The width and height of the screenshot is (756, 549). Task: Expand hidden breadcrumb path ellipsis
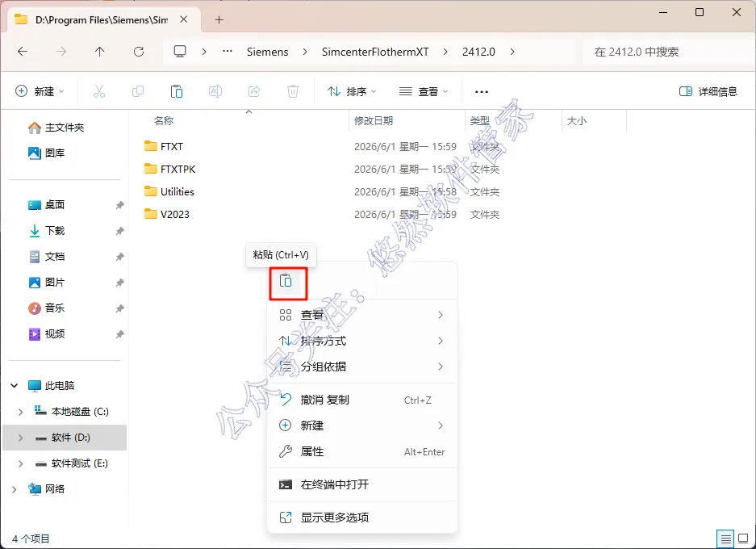[228, 52]
